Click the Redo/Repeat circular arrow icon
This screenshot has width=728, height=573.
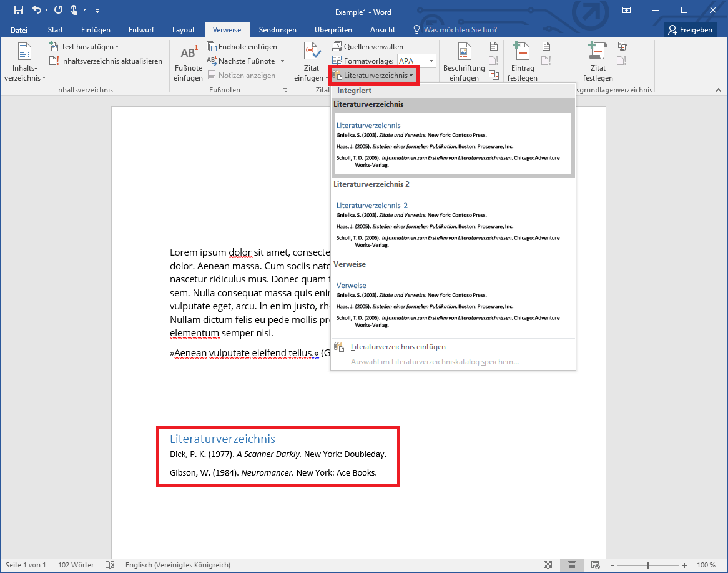pos(59,10)
